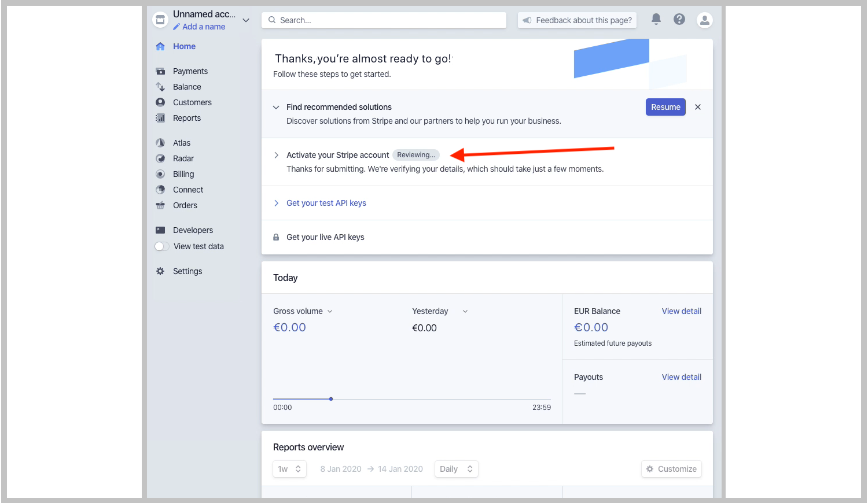
Task: Click the Settings gear icon
Action: (x=160, y=271)
